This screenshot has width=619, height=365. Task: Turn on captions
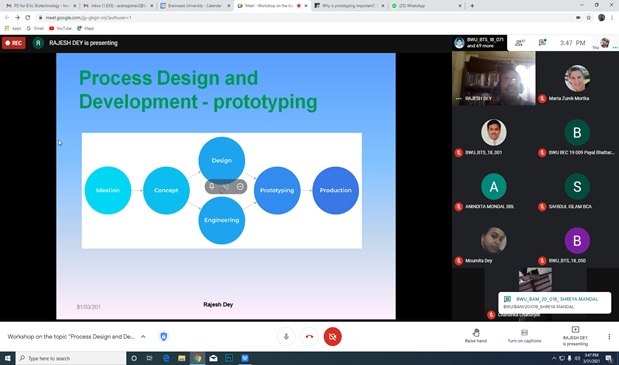tap(524, 336)
